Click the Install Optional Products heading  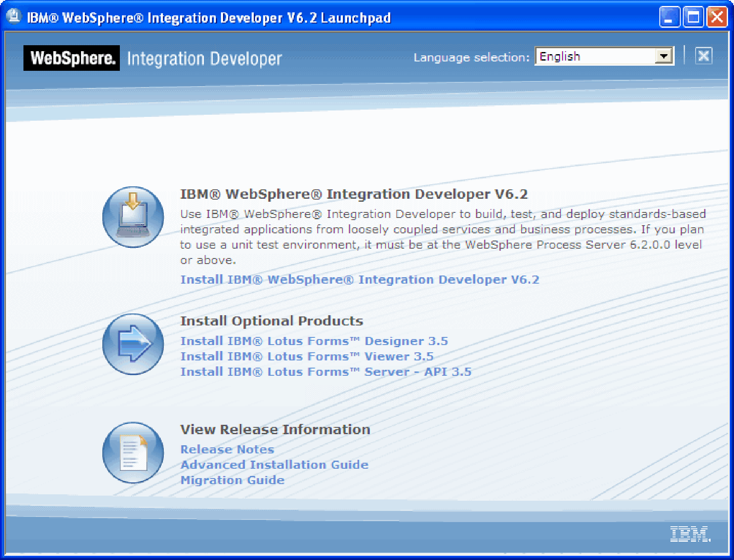tap(272, 321)
